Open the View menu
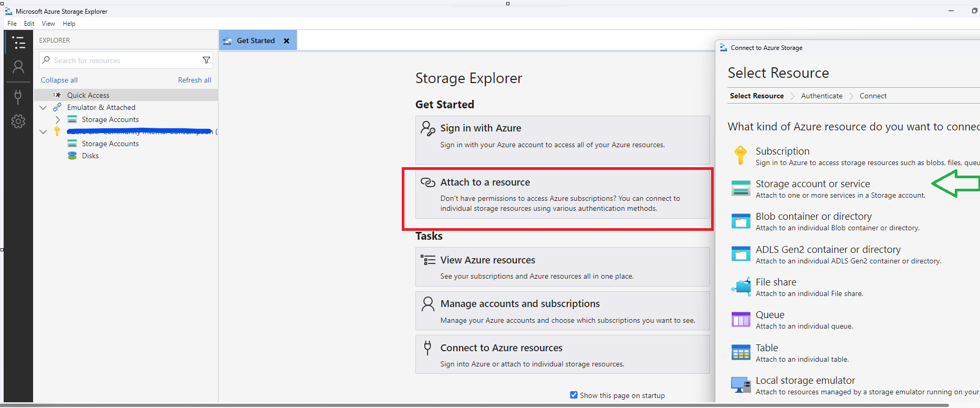The height and width of the screenshot is (408, 980). 48,24
